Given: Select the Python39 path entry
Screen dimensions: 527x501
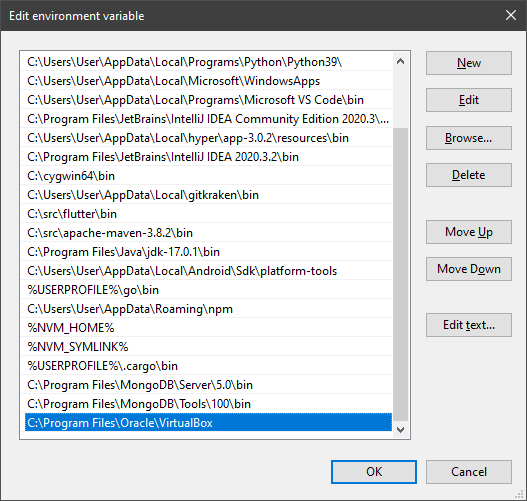Looking at the screenshot, I should pos(207,62).
